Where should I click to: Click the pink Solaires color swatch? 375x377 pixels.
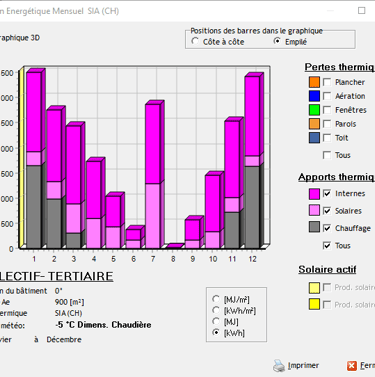tap(314, 211)
